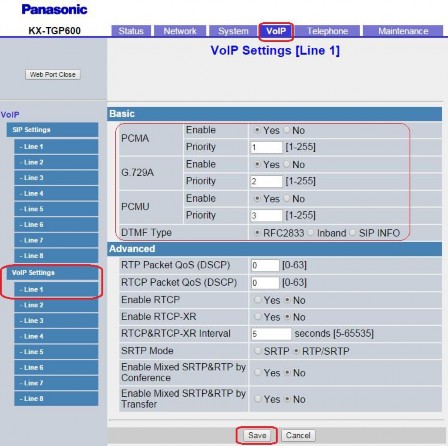Screen dimensions: 448x446
Task: Select Yes for Enable RTCP
Action: click(x=257, y=300)
